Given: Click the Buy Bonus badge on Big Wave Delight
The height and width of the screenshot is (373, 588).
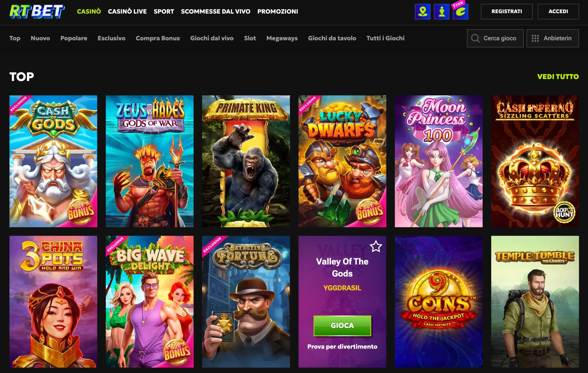Looking at the screenshot, I should [x=177, y=352].
